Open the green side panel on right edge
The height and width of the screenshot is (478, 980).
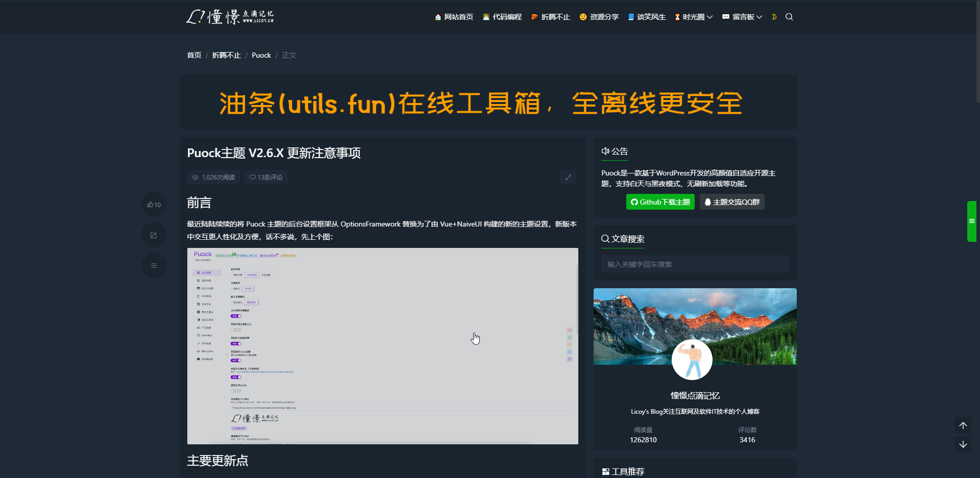[x=972, y=221]
